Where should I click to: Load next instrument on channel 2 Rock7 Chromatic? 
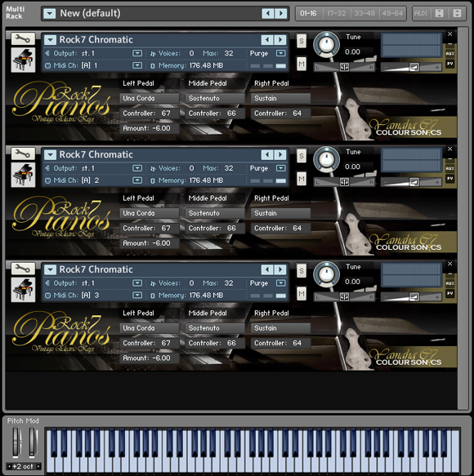pyautogui.click(x=280, y=155)
